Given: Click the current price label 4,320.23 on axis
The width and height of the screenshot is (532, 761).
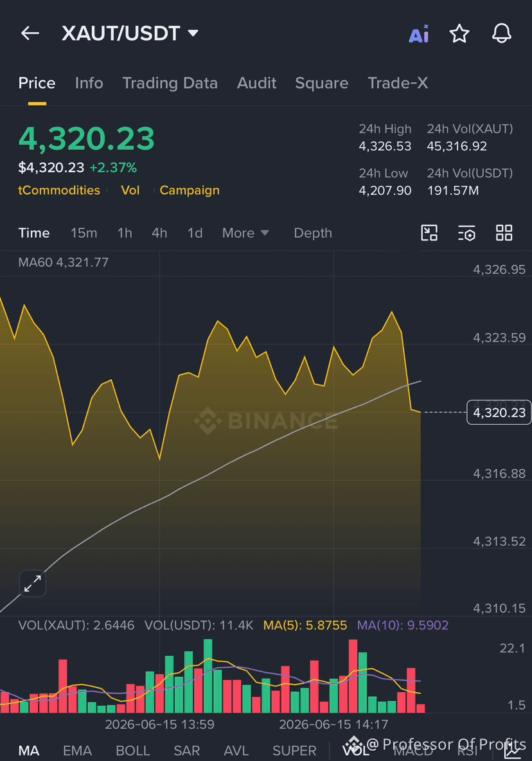Looking at the screenshot, I should 499,413.
